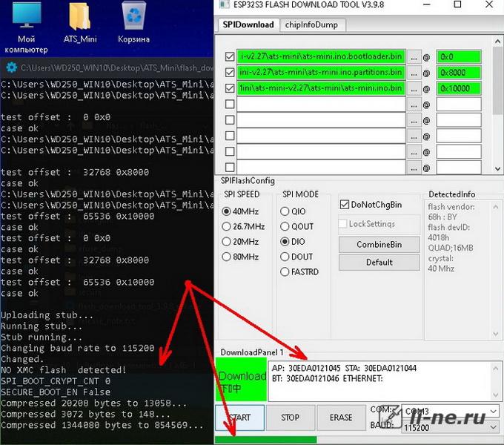Click the green Download status indicator
The height and width of the screenshot is (445, 504).
[x=241, y=380]
